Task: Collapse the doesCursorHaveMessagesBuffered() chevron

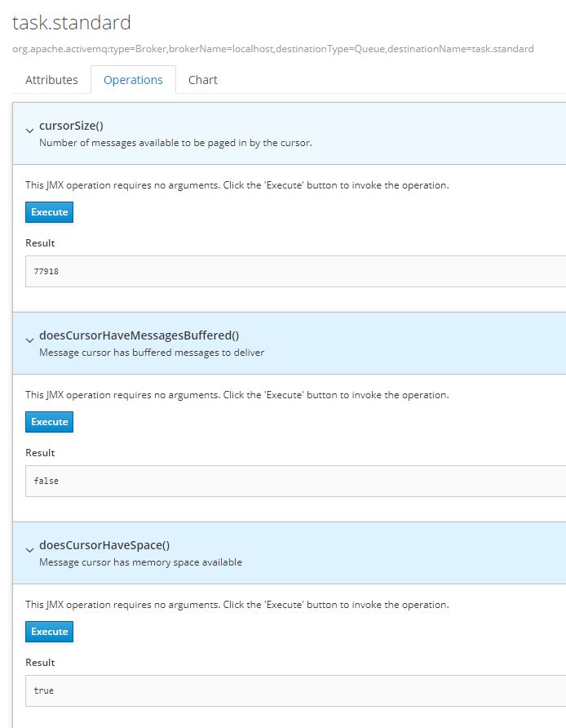Action: click(x=29, y=340)
